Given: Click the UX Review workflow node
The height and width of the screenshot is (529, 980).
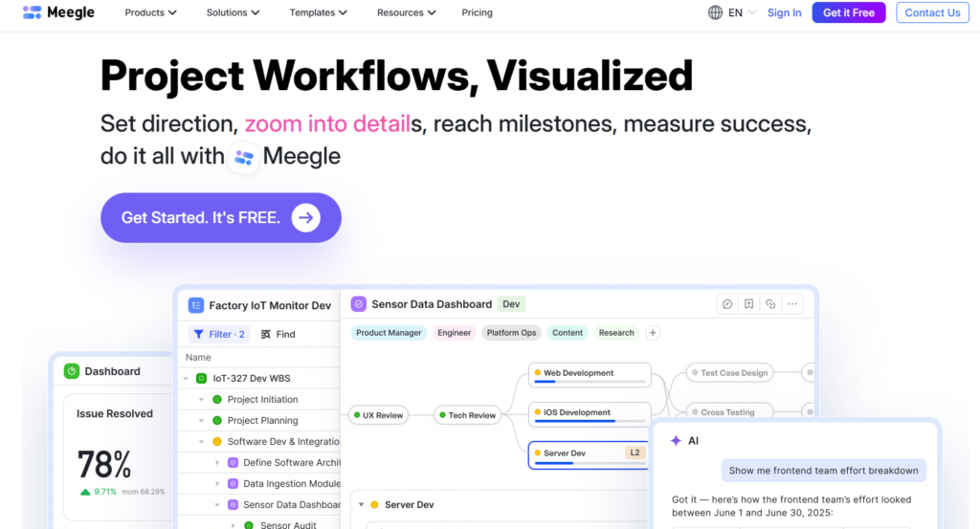Looking at the screenshot, I should tap(378, 415).
